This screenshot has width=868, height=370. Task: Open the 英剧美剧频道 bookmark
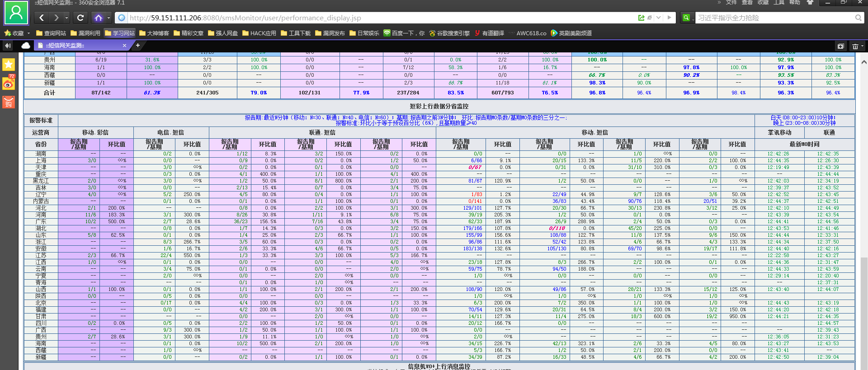[x=571, y=33]
